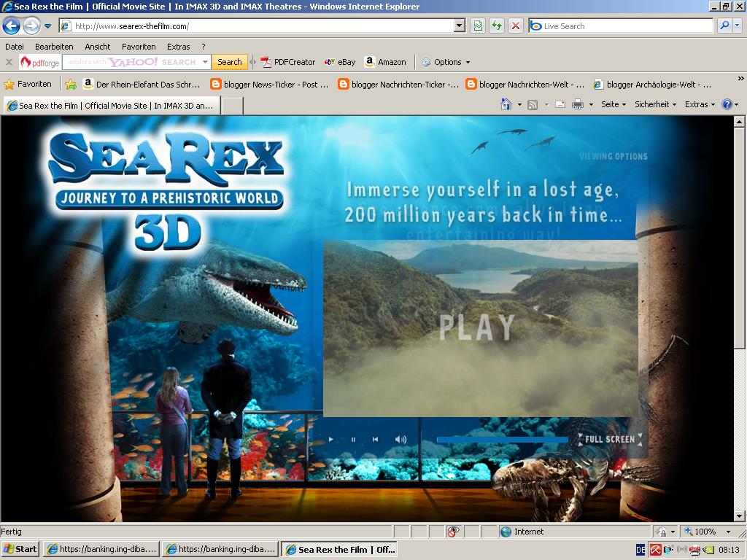
Task: Open the Bearbeiten menu
Action: point(55,46)
